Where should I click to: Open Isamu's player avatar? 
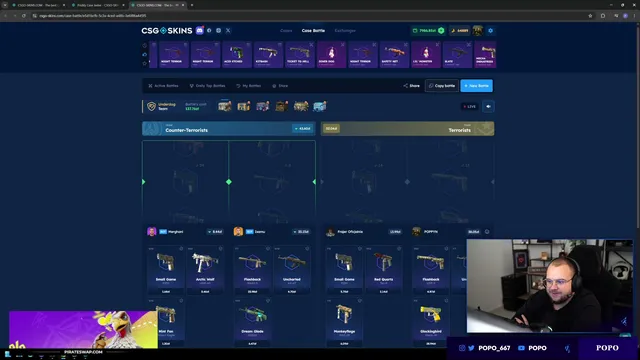(238, 231)
